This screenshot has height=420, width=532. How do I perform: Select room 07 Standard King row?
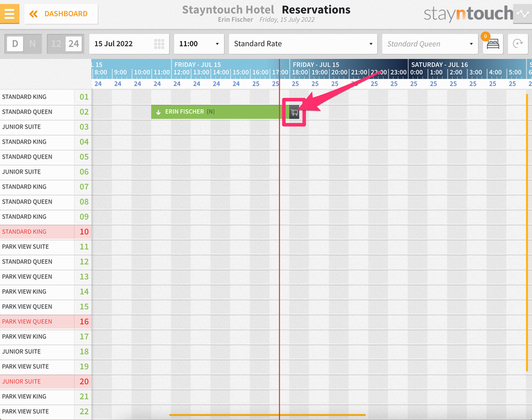[46, 187]
